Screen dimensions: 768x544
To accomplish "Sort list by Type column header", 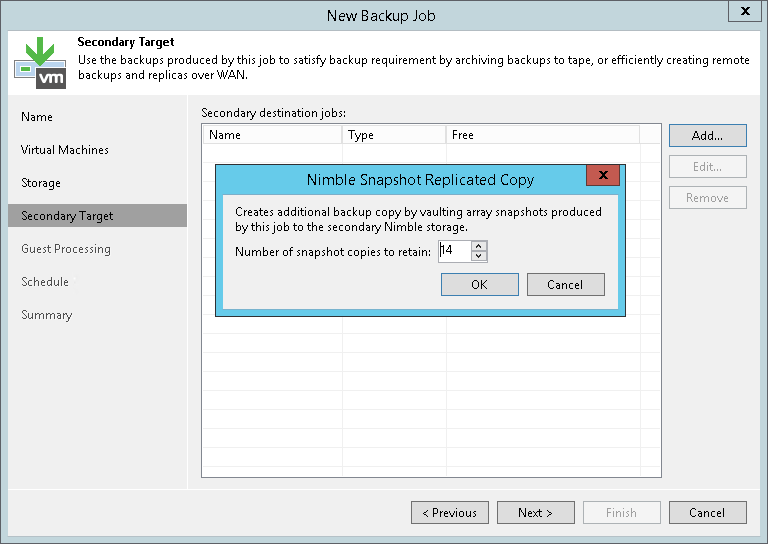I will point(394,135).
